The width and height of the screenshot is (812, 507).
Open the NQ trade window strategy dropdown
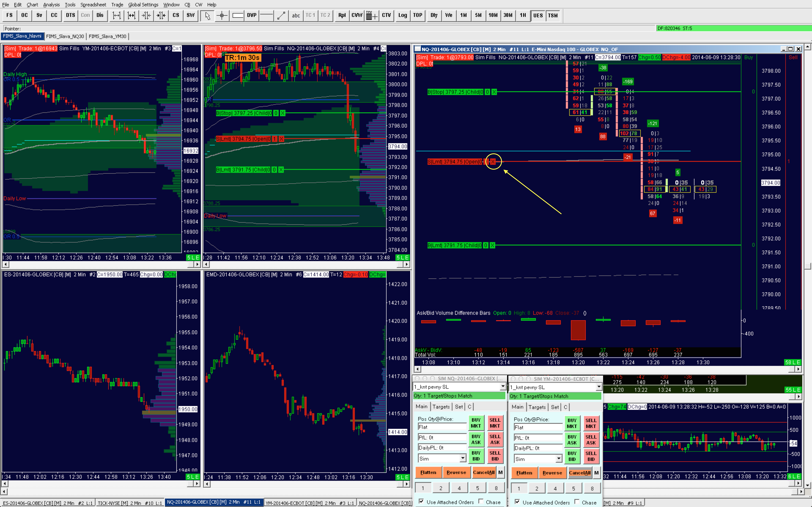tap(503, 387)
